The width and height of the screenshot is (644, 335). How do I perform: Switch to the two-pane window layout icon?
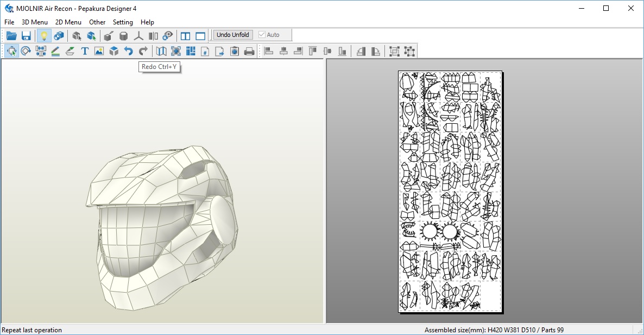click(185, 36)
